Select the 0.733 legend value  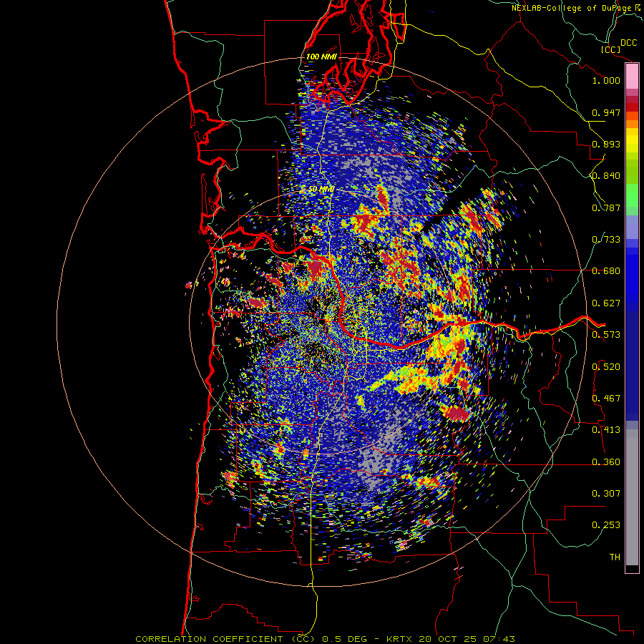(606, 240)
